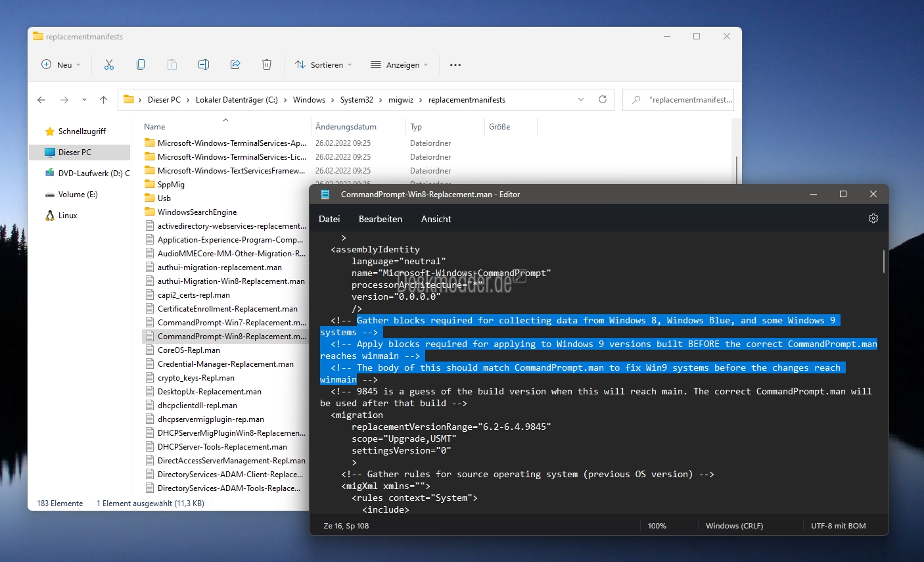The height and width of the screenshot is (562, 924).
Task: Select Credential-Manager-Replacement.man file
Action: click(225, 364)
